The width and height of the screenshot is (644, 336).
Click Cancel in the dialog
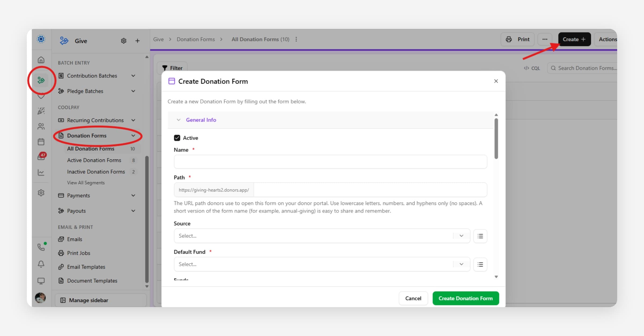point(413,298)
